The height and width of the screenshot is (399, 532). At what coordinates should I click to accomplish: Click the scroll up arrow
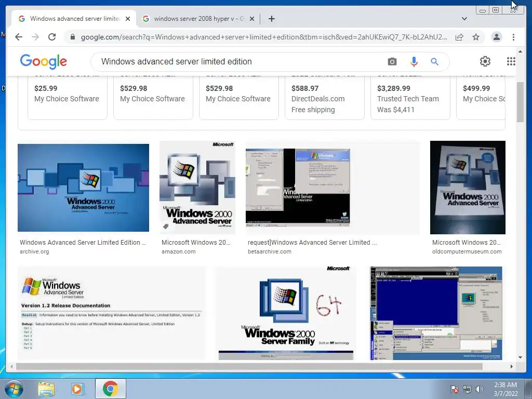point(520,51)
